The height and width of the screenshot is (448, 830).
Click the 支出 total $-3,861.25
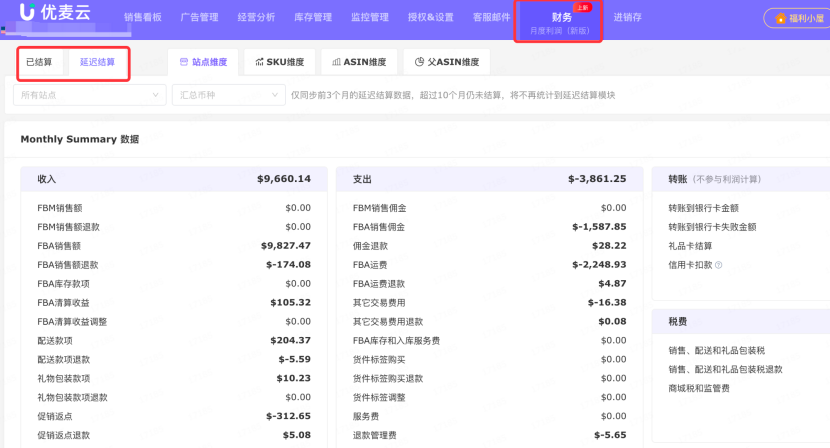pyautogui.click(x=597, y=179)
